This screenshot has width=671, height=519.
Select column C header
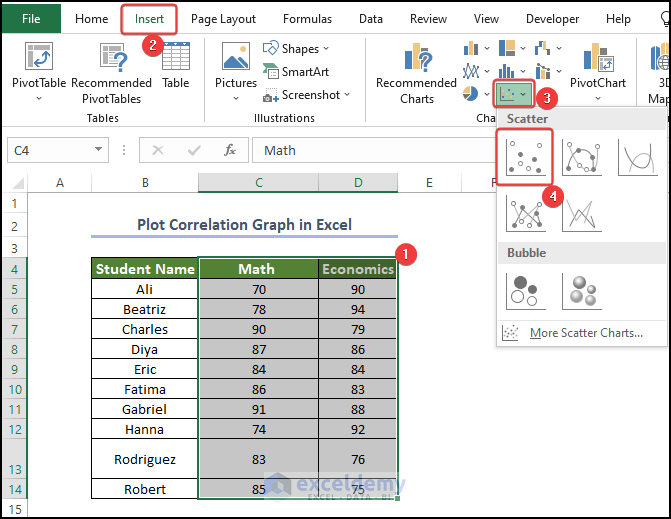258,183
